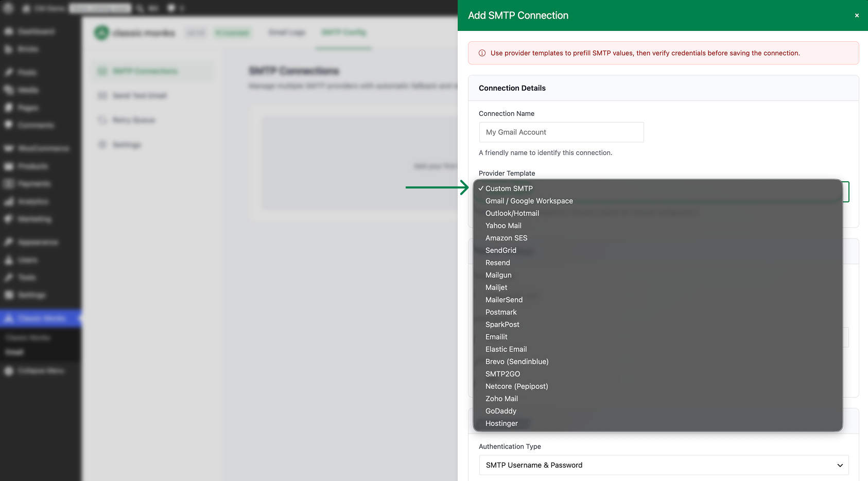Open the Authentication Type dropdown
868x481 pixels.
click(x=664, y=465)
